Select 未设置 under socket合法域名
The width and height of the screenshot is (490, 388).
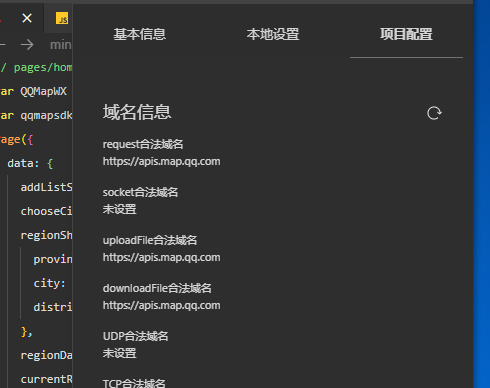click(x=120, y=209)
